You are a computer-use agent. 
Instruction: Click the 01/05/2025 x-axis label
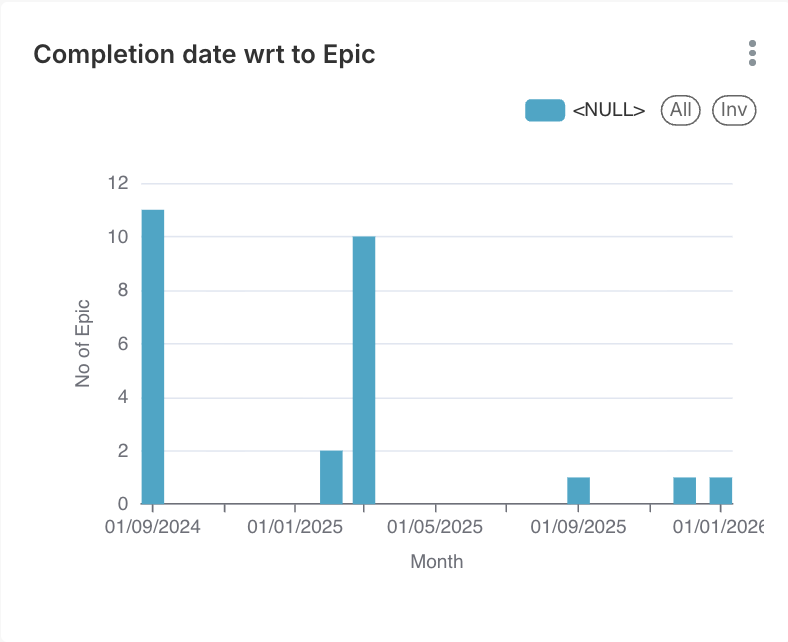coord(436,526)
